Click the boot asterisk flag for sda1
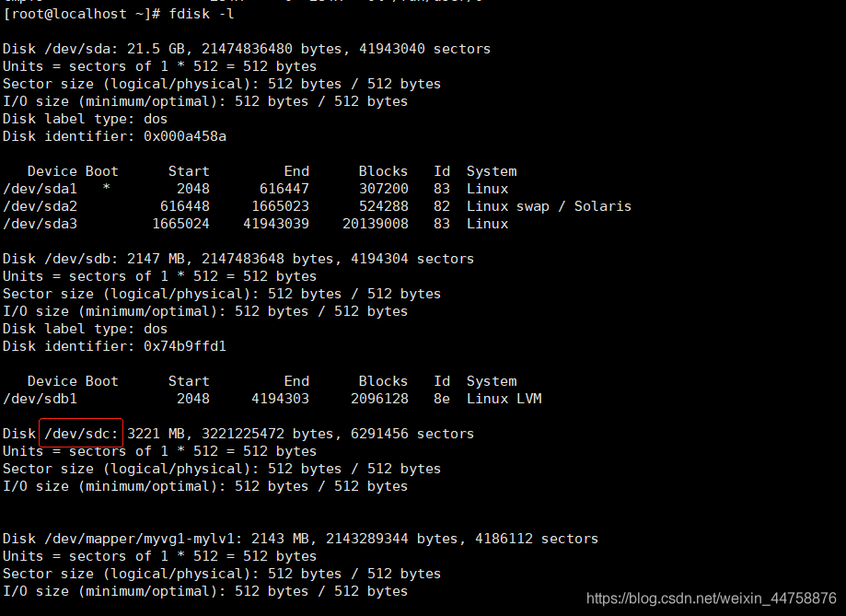 pos(107,189)
